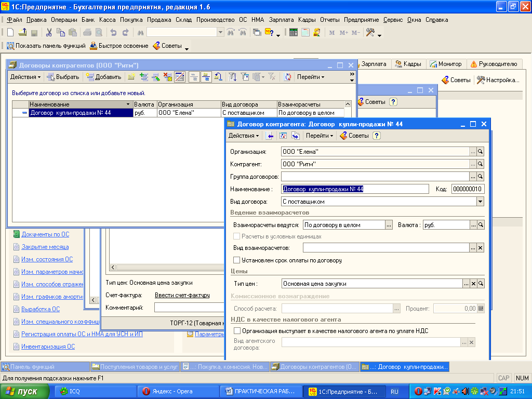Open the Операции menu
532x399 pixels.
(64, 20)
